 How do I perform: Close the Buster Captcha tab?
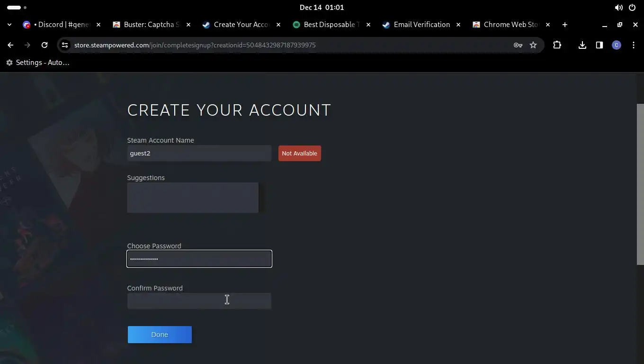188,25
